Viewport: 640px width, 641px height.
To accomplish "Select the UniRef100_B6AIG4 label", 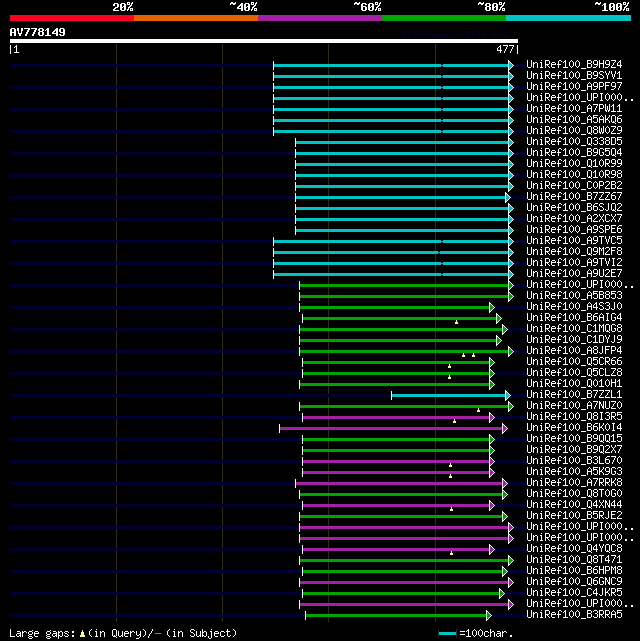I will (x=574, y=318).
